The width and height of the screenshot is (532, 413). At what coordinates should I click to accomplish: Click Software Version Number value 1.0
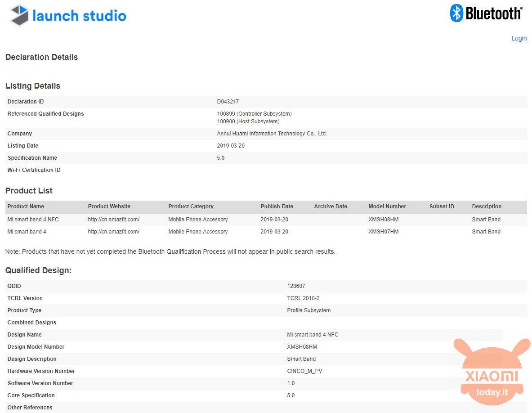[x=291, y=383]
